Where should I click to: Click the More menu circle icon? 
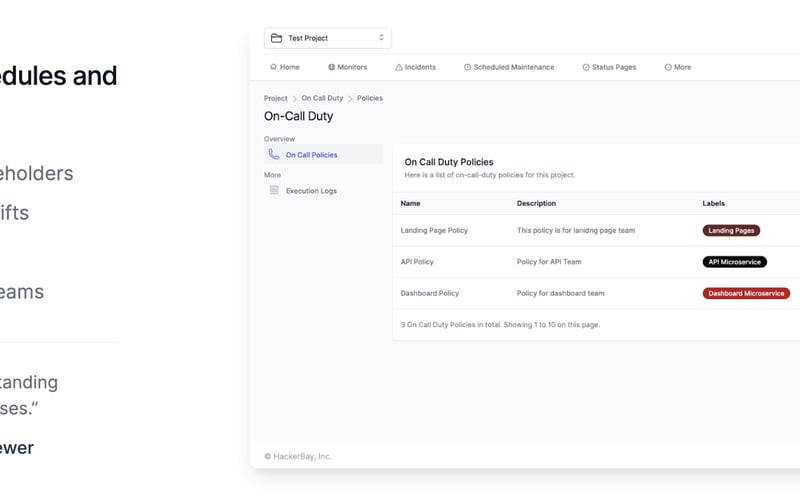coord(668,67)
